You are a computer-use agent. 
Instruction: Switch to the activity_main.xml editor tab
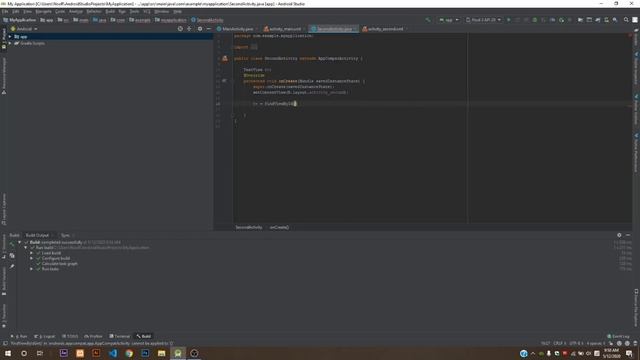(x=285, y=29)
